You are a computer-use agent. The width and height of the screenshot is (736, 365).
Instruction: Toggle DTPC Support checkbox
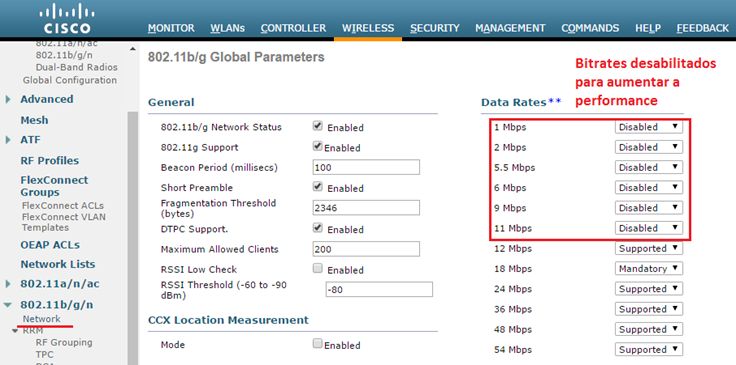(318, 228)
